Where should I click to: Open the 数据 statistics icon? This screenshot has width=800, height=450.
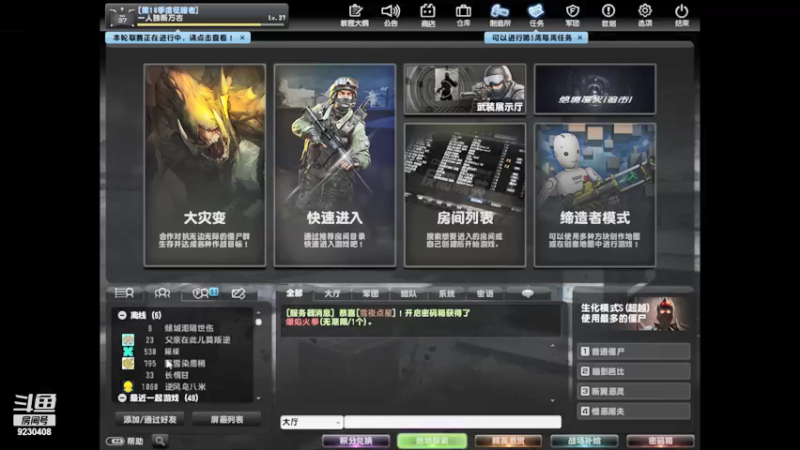[609, 15]
